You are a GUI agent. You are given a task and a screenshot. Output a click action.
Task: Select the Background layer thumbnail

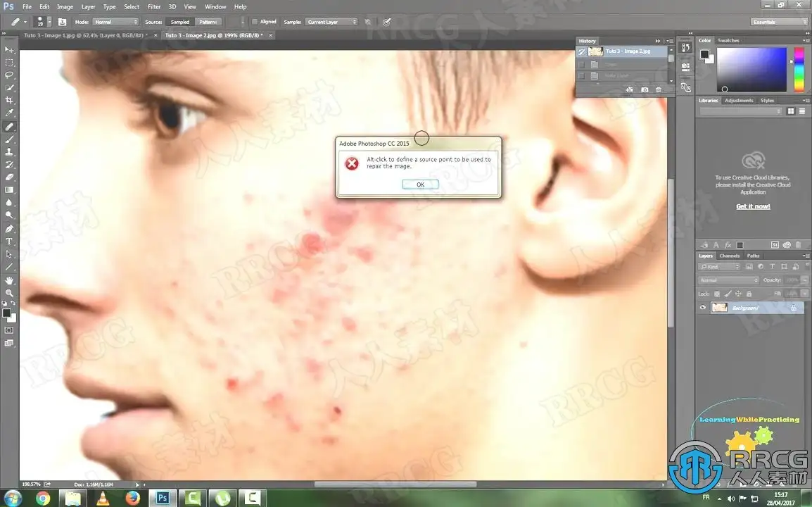[719, 308]
